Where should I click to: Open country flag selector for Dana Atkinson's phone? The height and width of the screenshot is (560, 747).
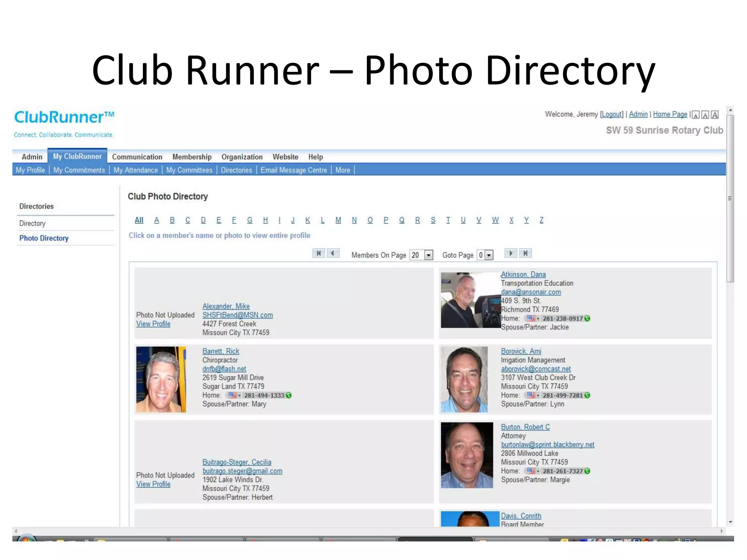coord(533,319)
